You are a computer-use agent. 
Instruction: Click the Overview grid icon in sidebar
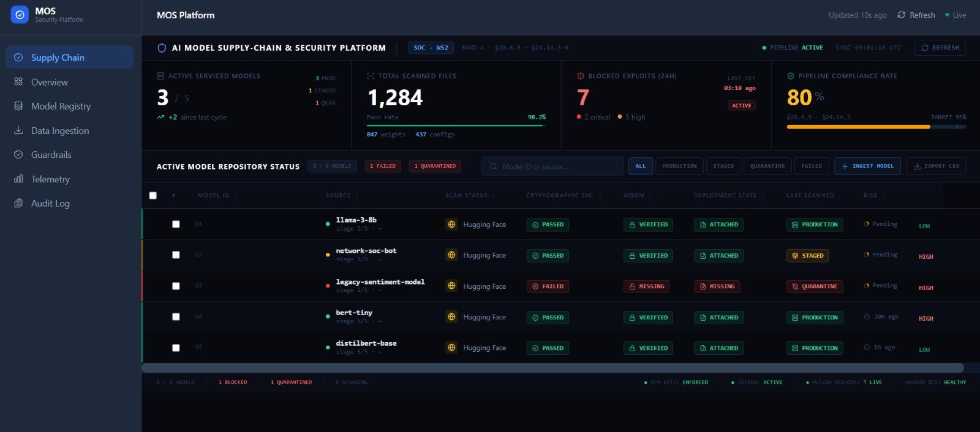(18, 81)
